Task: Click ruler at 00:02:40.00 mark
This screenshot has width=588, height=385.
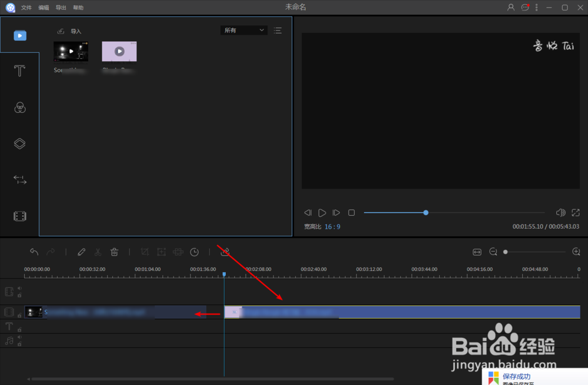Action: pyautogui.click(x=313, y=270)
